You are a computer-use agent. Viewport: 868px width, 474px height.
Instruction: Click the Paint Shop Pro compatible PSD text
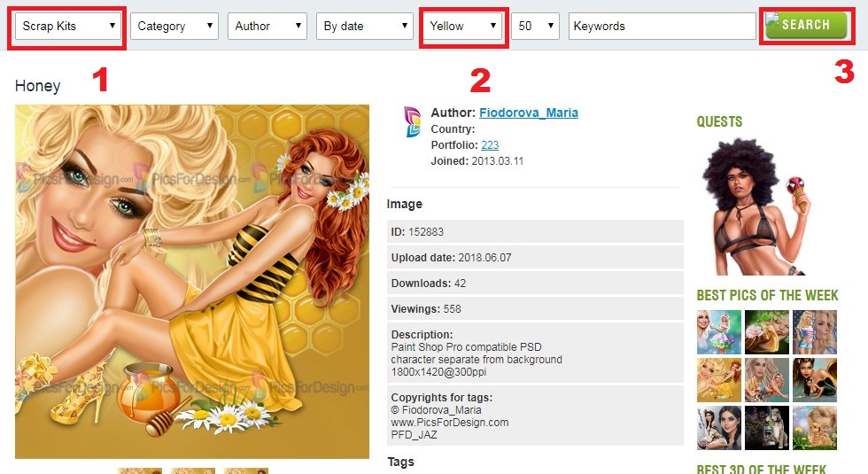tap(466, 347)
